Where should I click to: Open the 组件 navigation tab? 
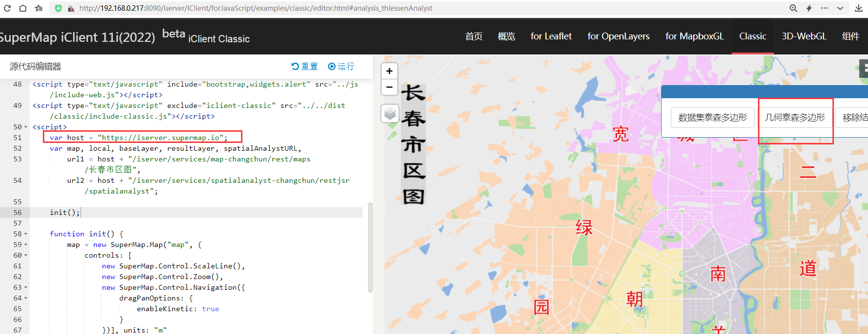point(850,36)
